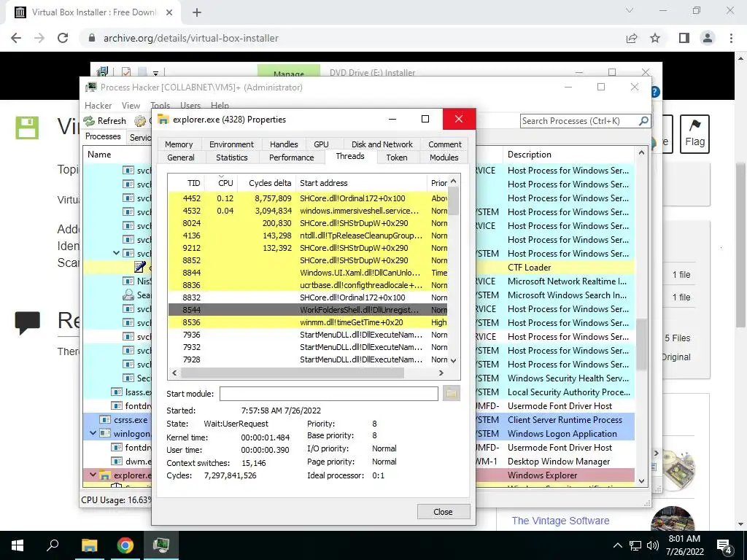747x560 pixels.
Task: Click the process list vertical scrollbar thumb
Action: pyautogui.click(x=641, y=344)
